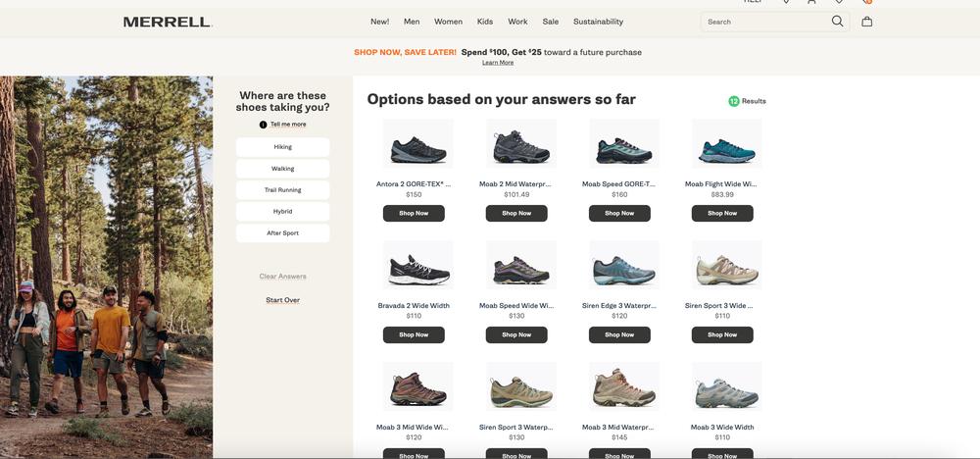This screenshot has width=980, height=459.
Task: Click Shop Now under Bravada 2 Wide Width
Action: point(414,334)
